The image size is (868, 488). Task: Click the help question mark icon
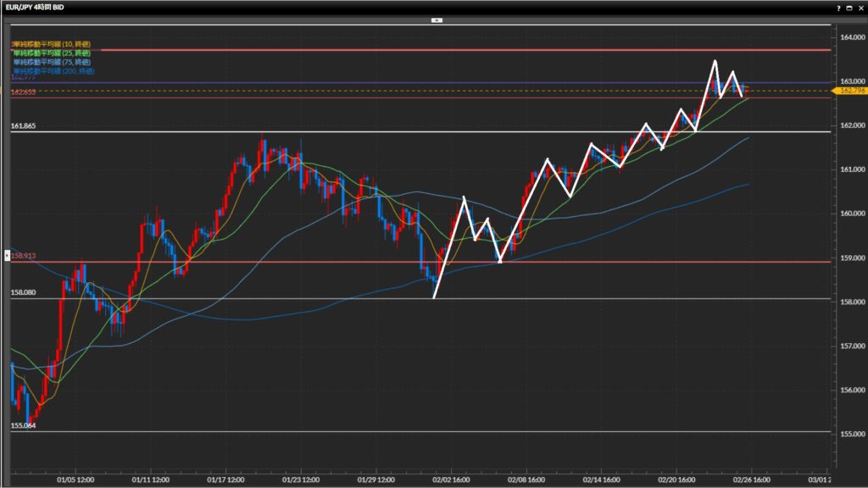point(840,7)
